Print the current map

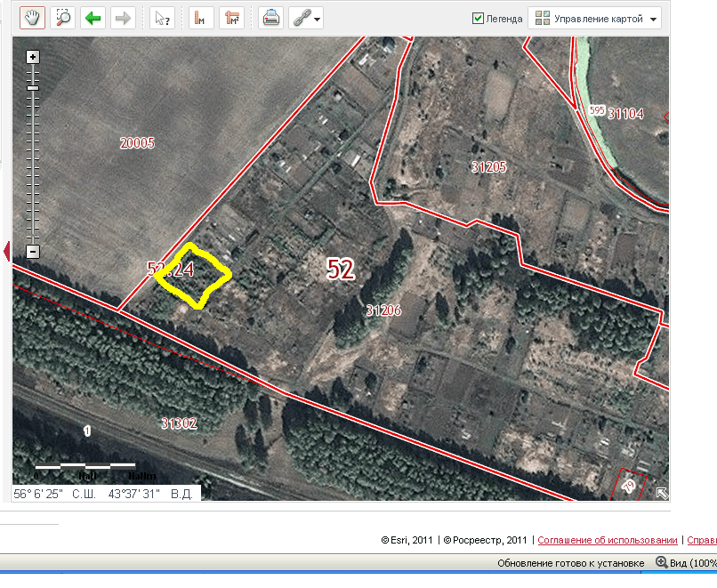pyautogui.click(x=270, y=19)
